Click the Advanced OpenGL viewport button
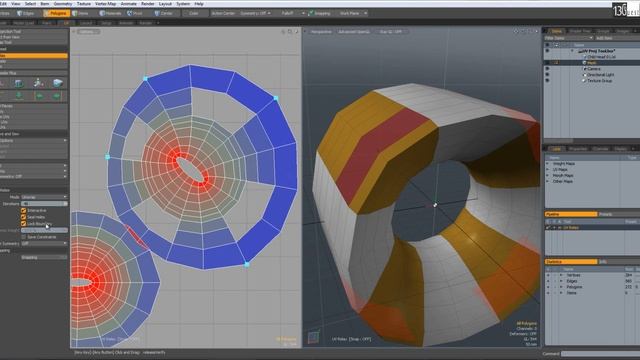The height and width of the screenshot is (360, 640). (x=353, y=32)
